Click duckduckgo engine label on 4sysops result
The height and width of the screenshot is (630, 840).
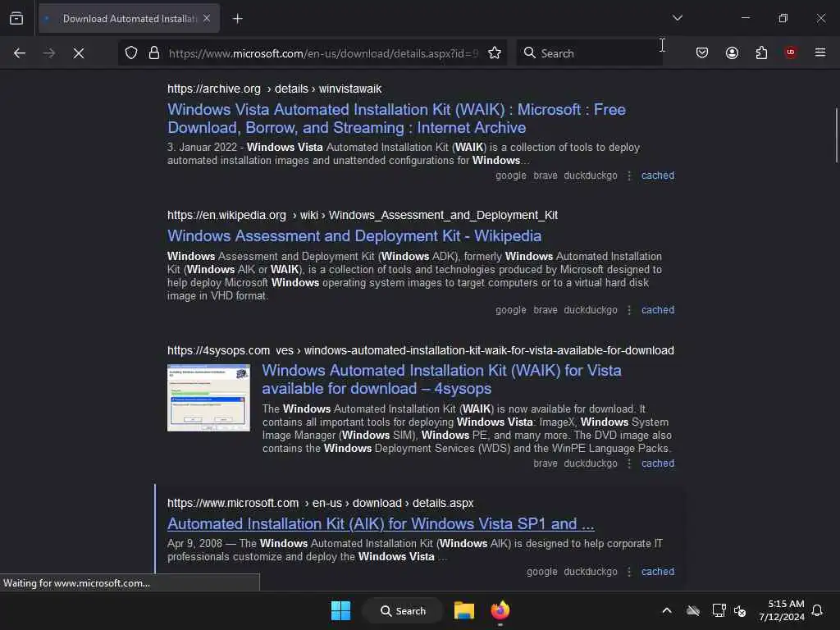591,463
